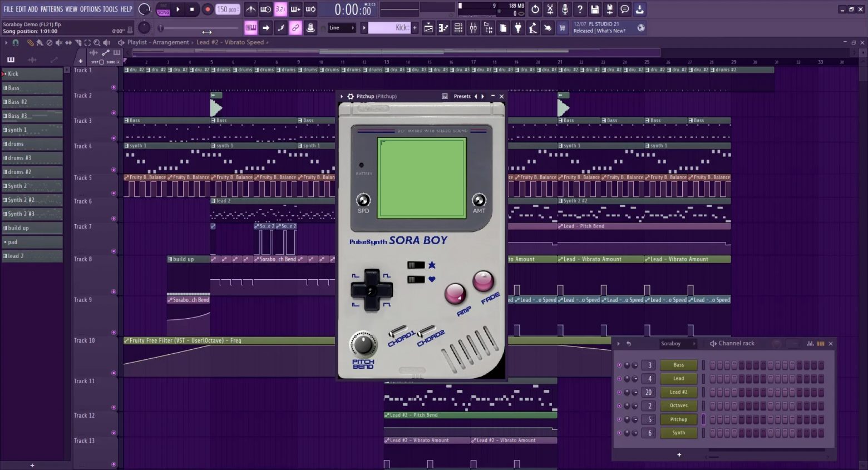Screen dimensions: 868x470
Task: Select the mute tool in playlist toolbar
Action: 59,42
